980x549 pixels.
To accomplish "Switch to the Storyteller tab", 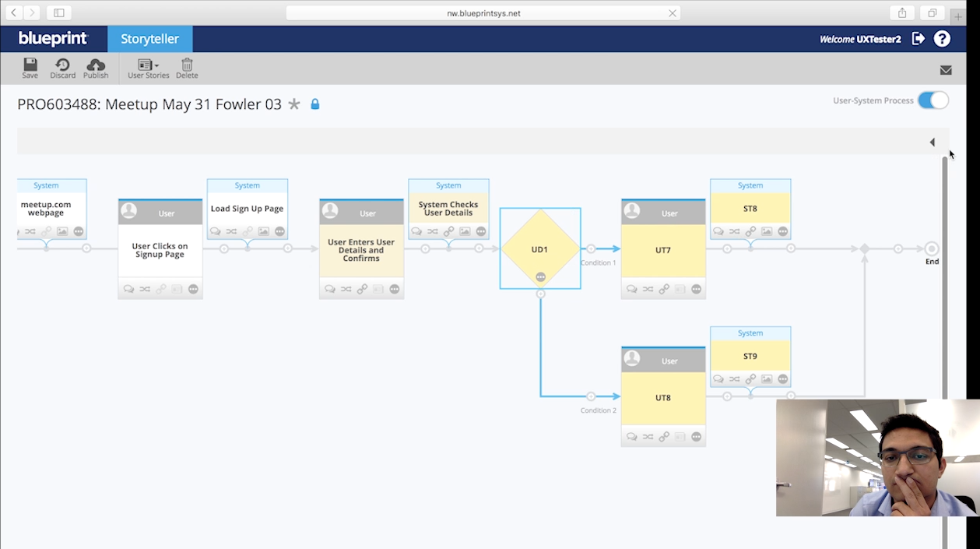I will [149, 39].
